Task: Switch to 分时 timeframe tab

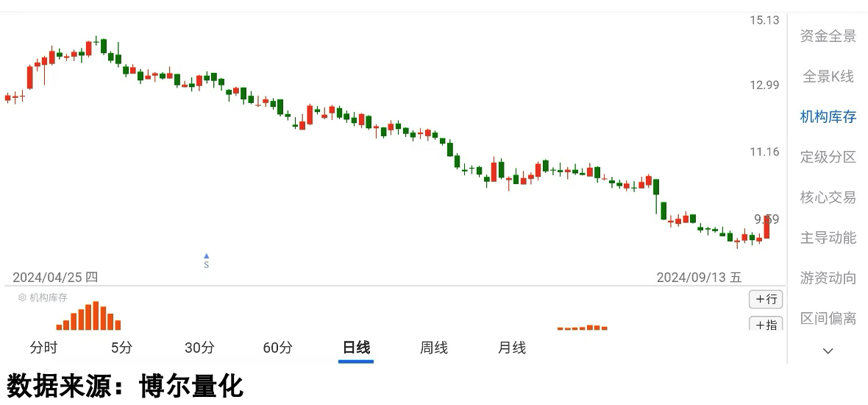Action: (43, 348)
